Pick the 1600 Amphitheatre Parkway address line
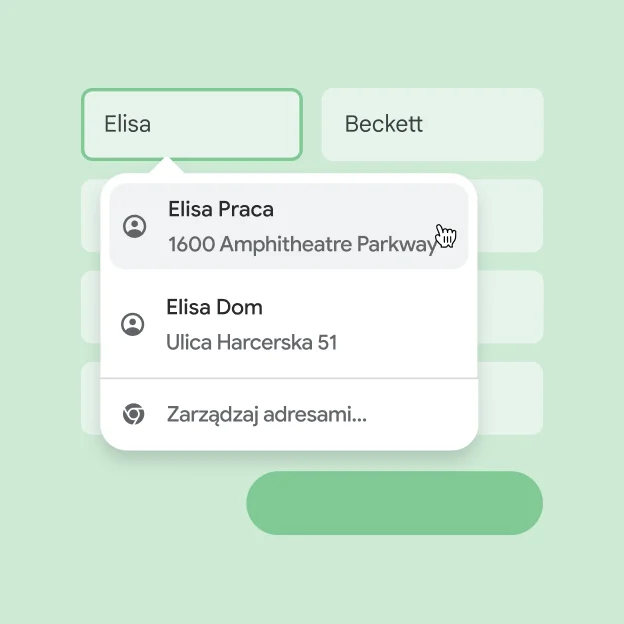The width and height of the screenshot is (624, 624). pos(300,245)
